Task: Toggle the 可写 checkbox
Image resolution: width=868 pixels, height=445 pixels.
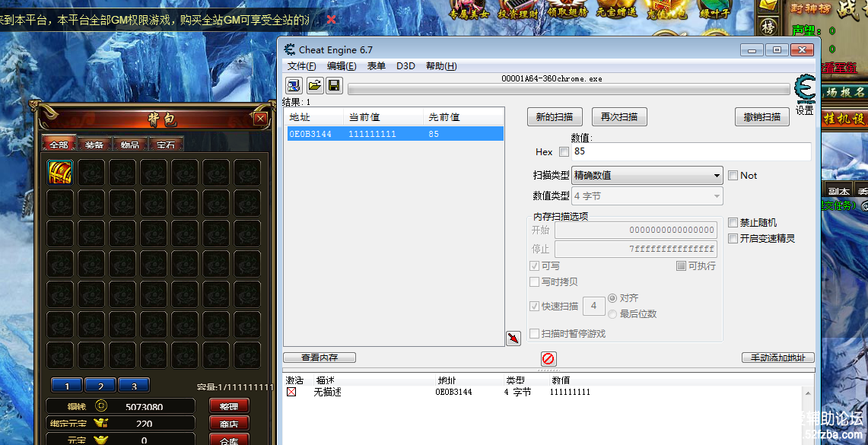Action: point(534,266)
